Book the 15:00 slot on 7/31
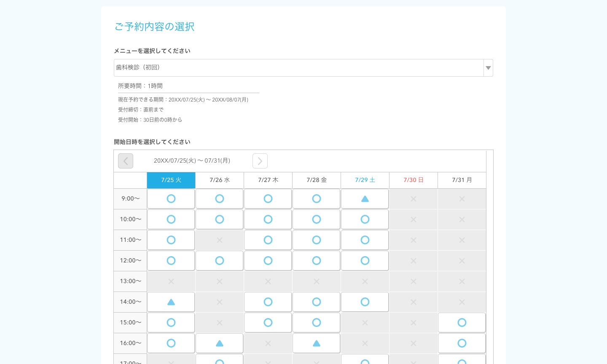The height and width of the screenshot is (364, 607). coord(462,323)
